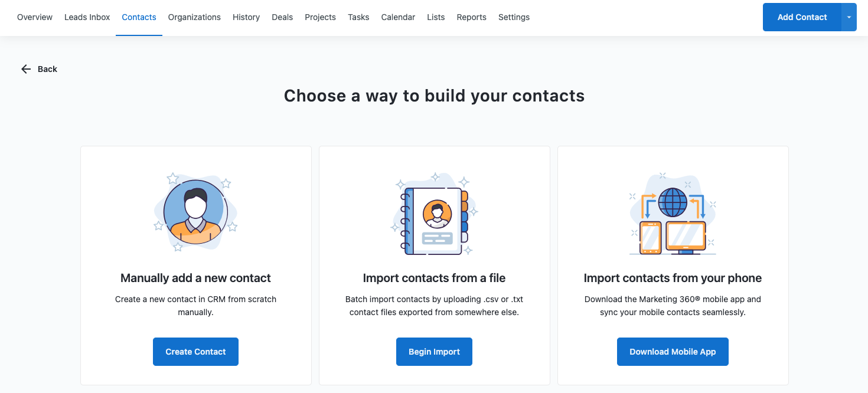Switch to the Leads Inbox tab
868x393 pixels.
point(87,17)
